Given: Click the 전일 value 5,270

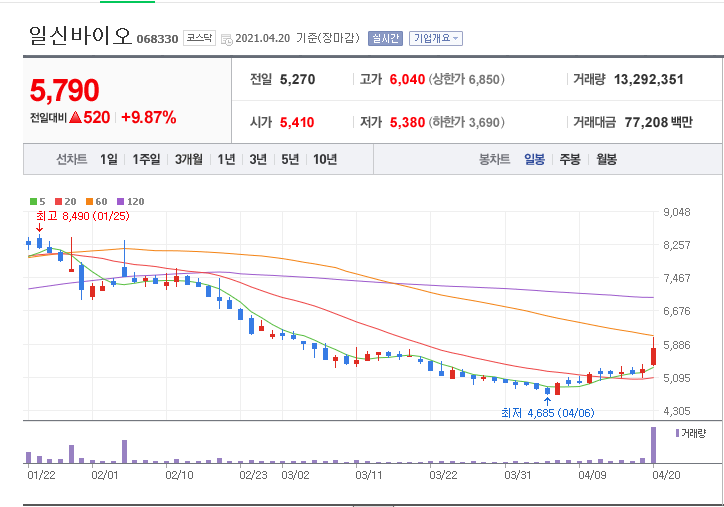Looking at the screenshot, I should pos(297,79).
